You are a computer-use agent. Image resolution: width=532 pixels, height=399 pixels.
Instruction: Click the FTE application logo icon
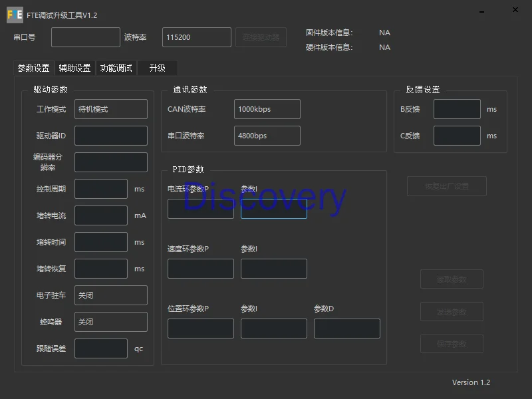15,15
